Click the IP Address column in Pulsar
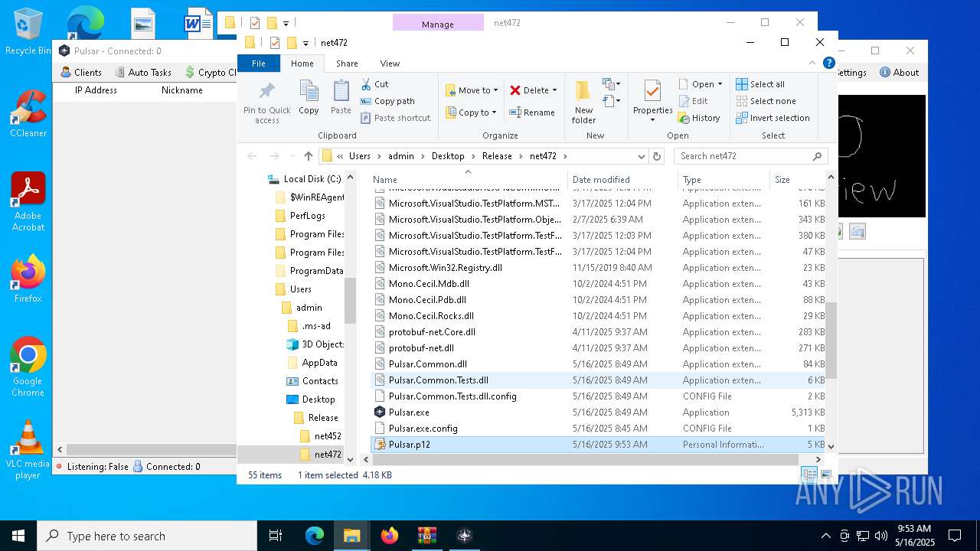This screenshot has width=980, height=551. 96,90
